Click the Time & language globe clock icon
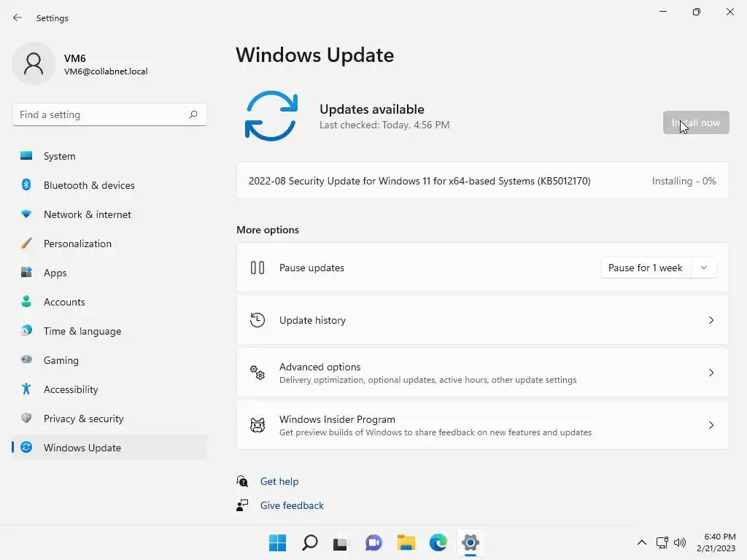Image resolution: width=747 pixels, height=560 pixels. (x=26, y=330)
